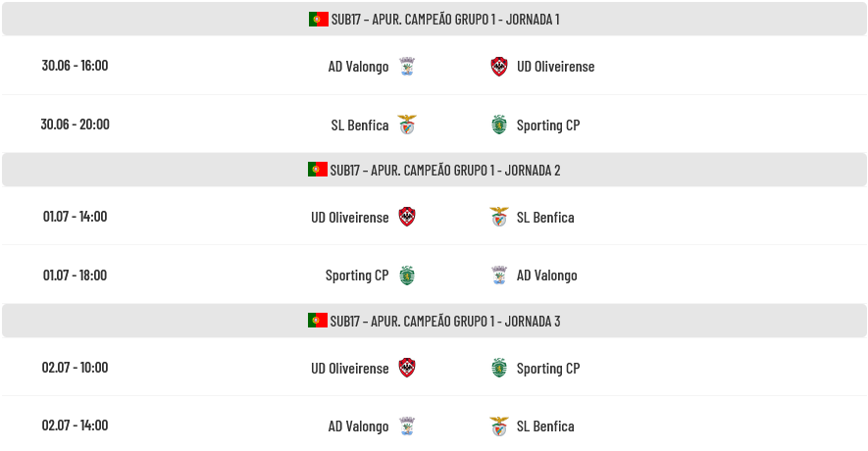Click SL Benfica crest in 30.06 20:00 match
Viewport: 868px width, 451px height.
point(407,125)
